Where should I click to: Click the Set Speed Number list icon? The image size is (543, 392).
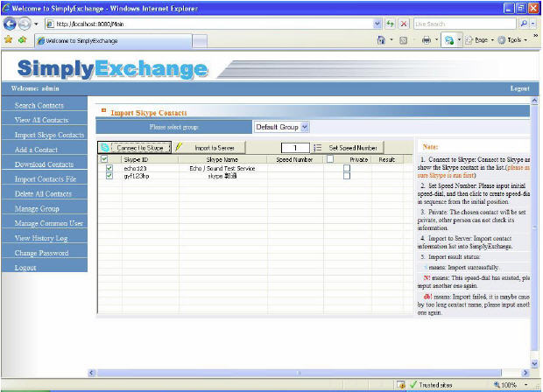point(317,148)
